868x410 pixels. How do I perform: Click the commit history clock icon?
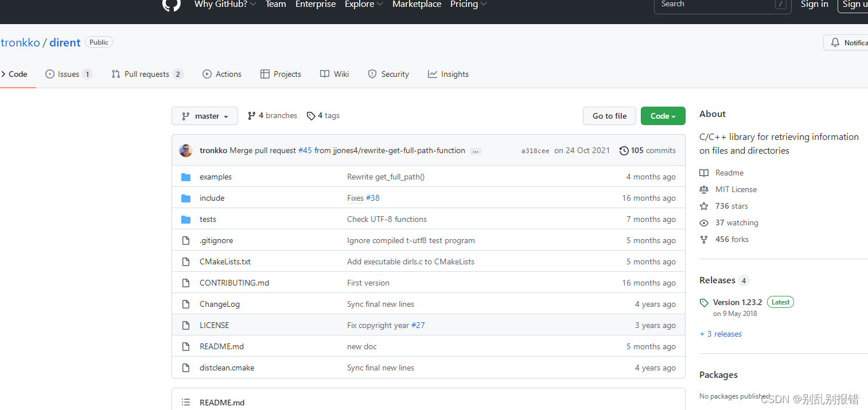click(x=624, y=150)
